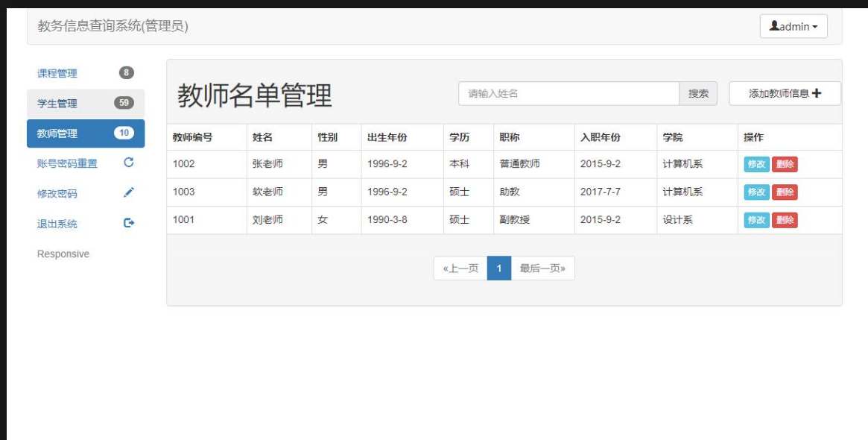This screenshot has width=868, height=440.
Task: Open the admin dropdown caret
Action: click(x=815, y=27)
